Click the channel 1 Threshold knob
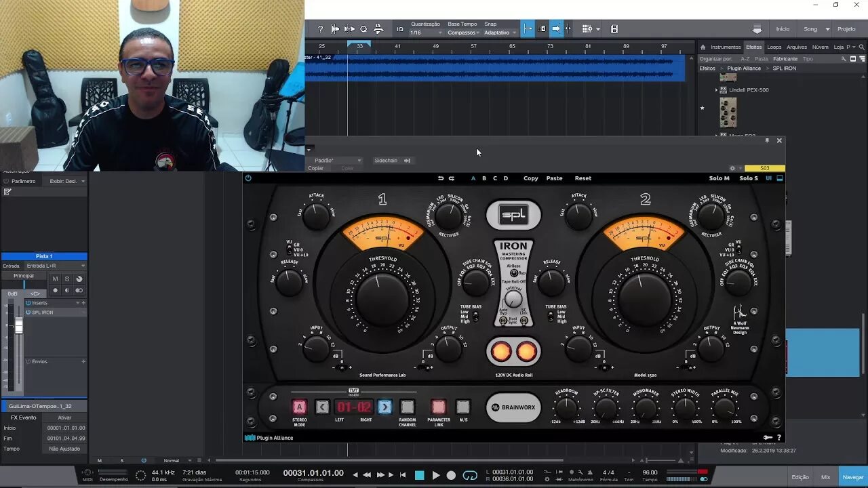 tap(382, 298)
